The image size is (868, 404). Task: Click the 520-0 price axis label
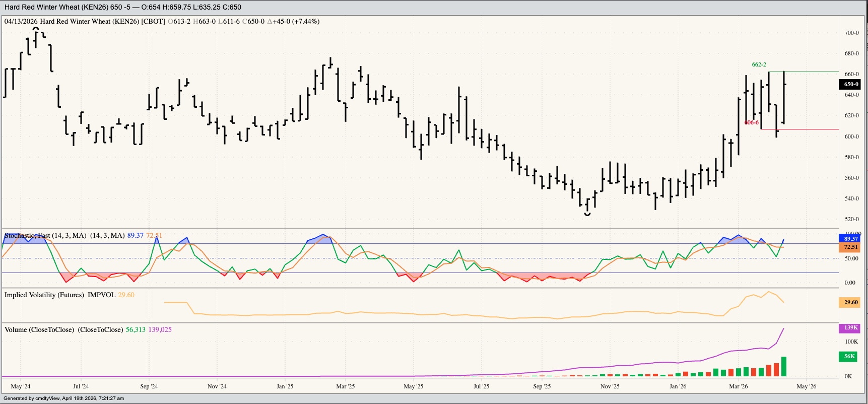[x=851, y=219]
